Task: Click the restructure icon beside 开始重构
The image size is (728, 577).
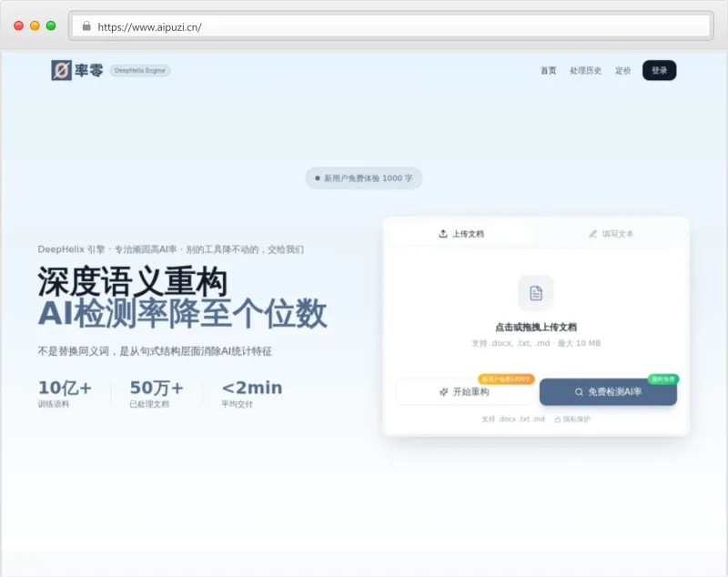Action: pos(443,391)
